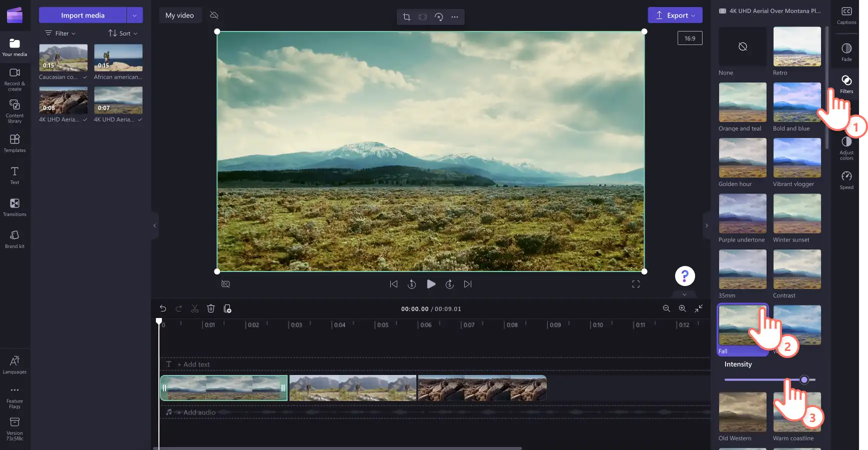Open the Templates tab in sidebar
Image resolution: width=868 pixels, height=450 pixels.
pos(14,143)
